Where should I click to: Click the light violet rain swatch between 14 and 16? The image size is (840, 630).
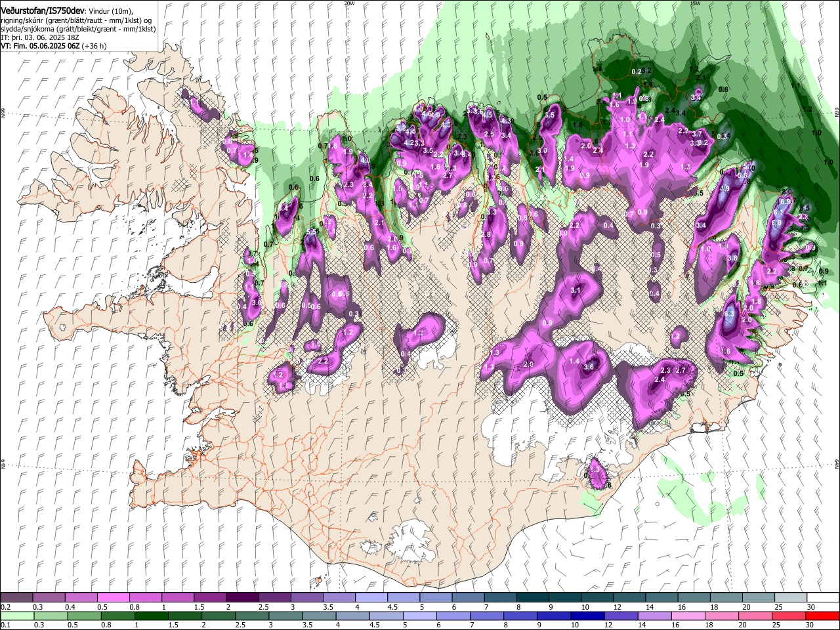[x=654, y=616]
